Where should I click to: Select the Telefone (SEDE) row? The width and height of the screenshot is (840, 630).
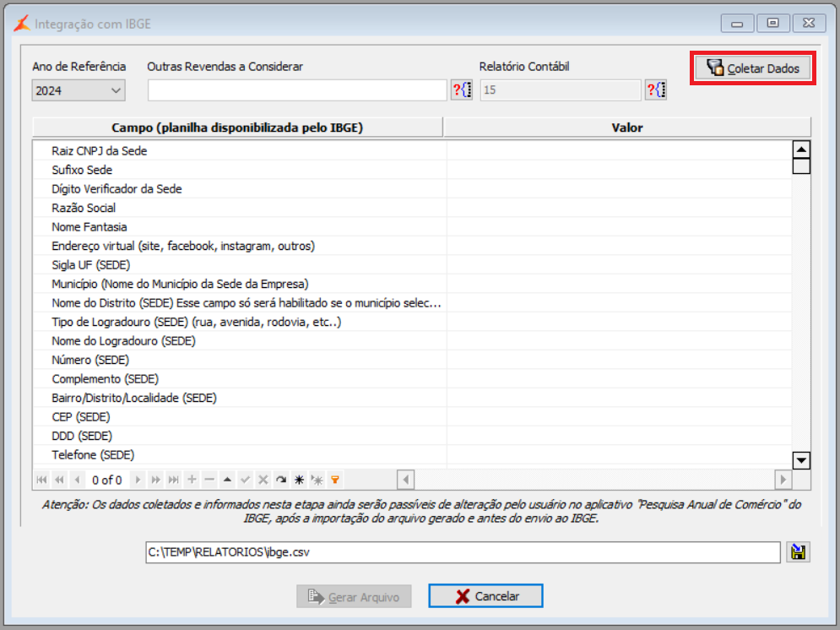tap(412, 455)
